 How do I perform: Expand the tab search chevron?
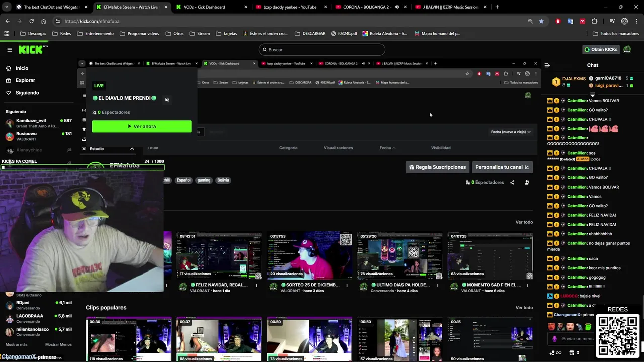click(7, 7)
